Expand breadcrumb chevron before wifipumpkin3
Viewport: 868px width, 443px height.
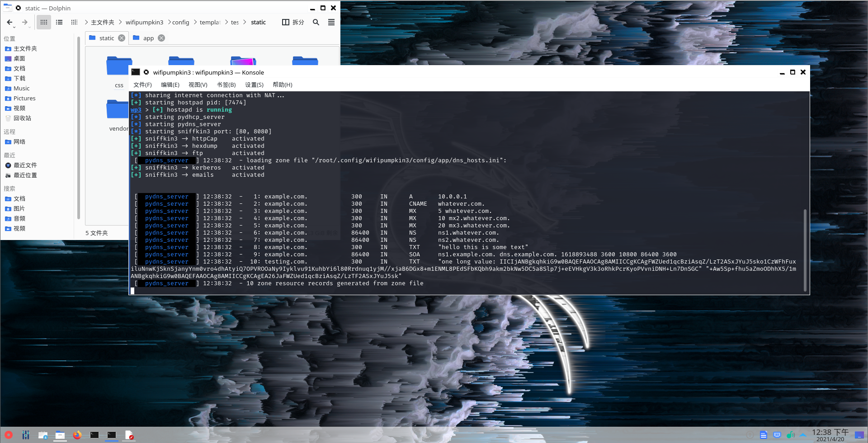121,22
